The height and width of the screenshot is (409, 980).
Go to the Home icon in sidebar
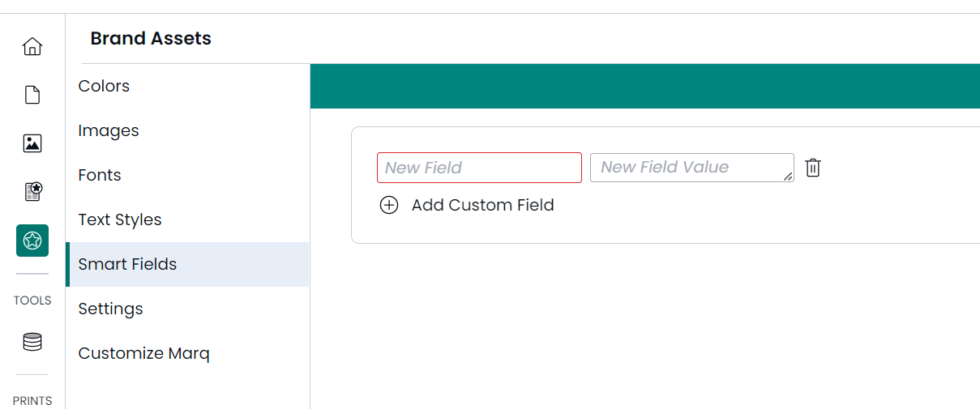click(32, 46)
